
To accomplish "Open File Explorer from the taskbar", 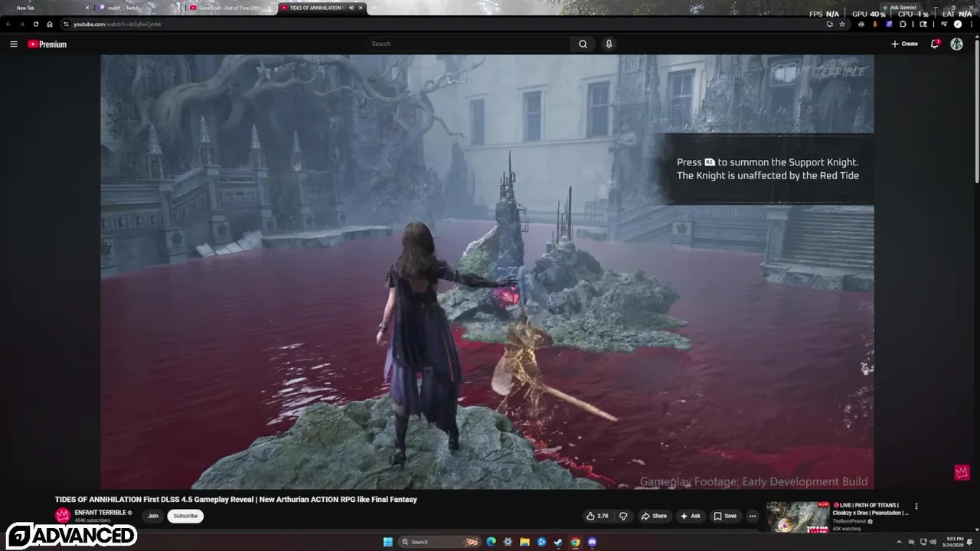I will [524, 542].
